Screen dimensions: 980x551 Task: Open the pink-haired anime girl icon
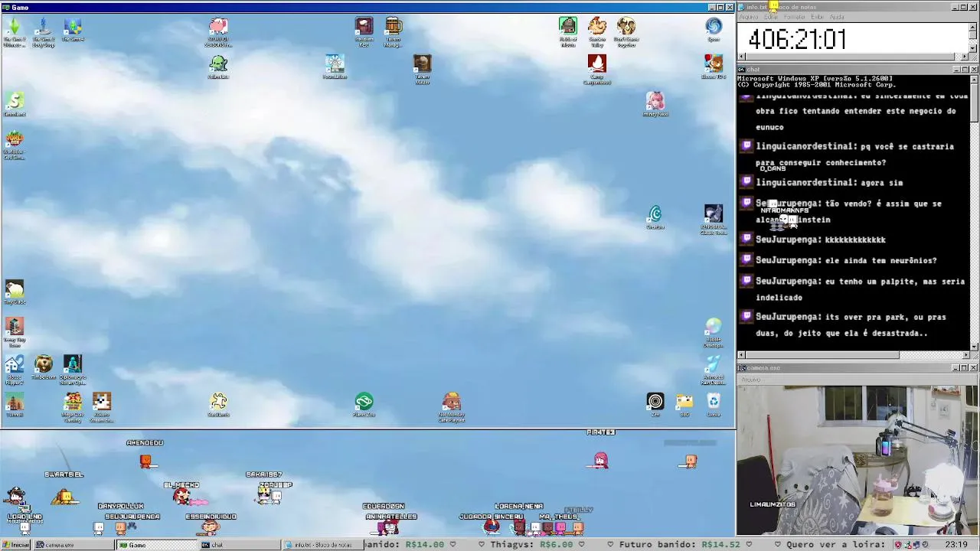[655, 105]
